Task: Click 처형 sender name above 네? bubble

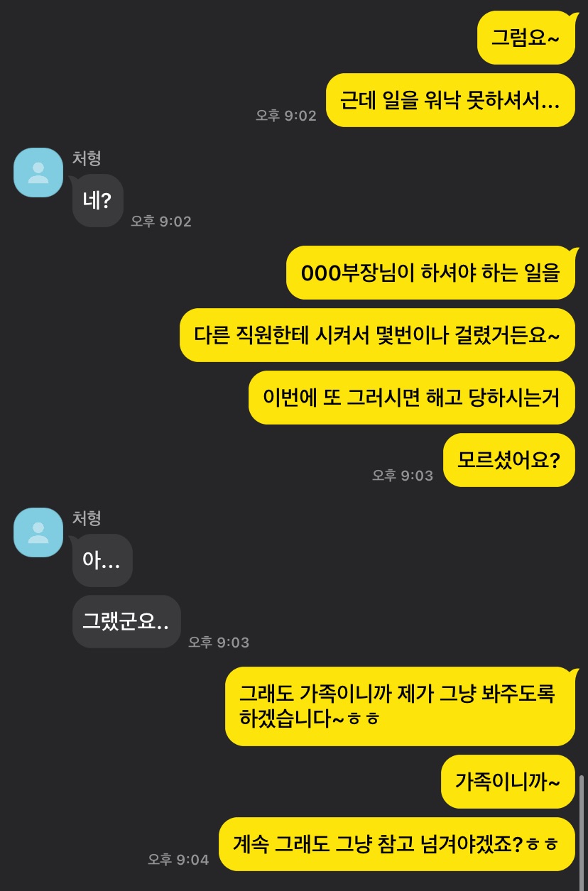Action: point(87,158)
